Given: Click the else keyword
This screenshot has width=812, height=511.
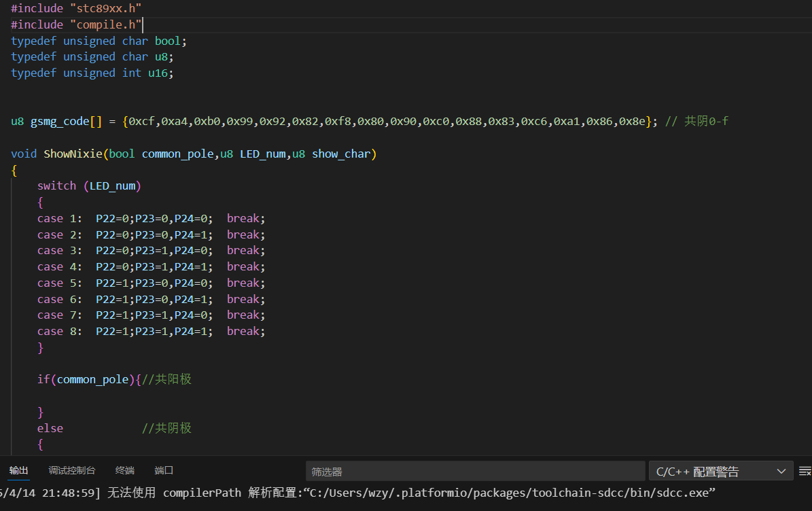Looking at the screenshot, I should click(x=50, y=428).
